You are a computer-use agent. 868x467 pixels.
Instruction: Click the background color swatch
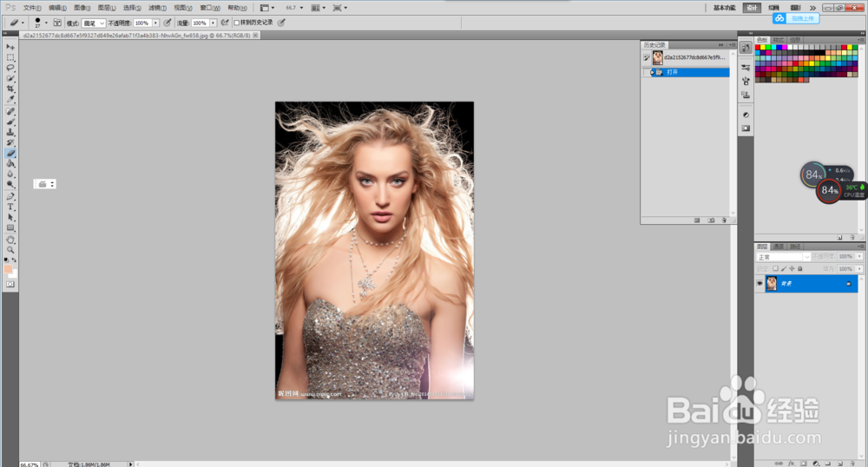[15, 274]
